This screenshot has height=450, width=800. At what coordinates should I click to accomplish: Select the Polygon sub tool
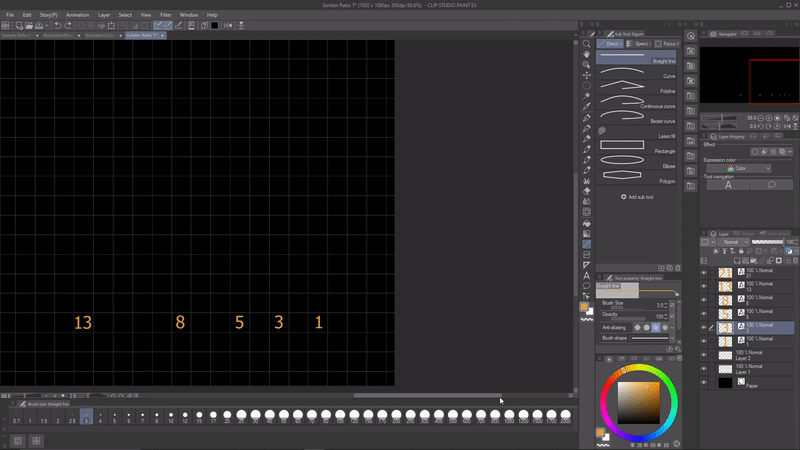point(637,177)
